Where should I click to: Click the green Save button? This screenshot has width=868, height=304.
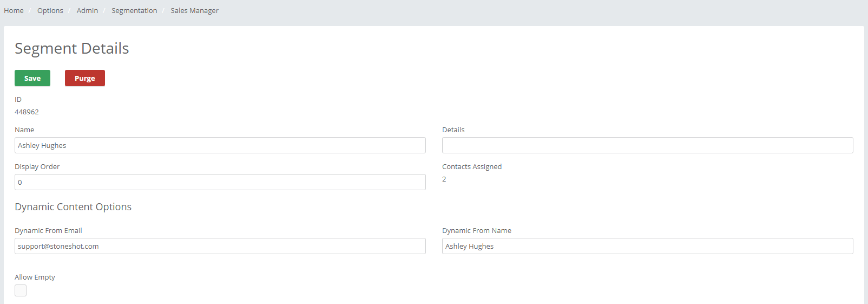[32, 78]
